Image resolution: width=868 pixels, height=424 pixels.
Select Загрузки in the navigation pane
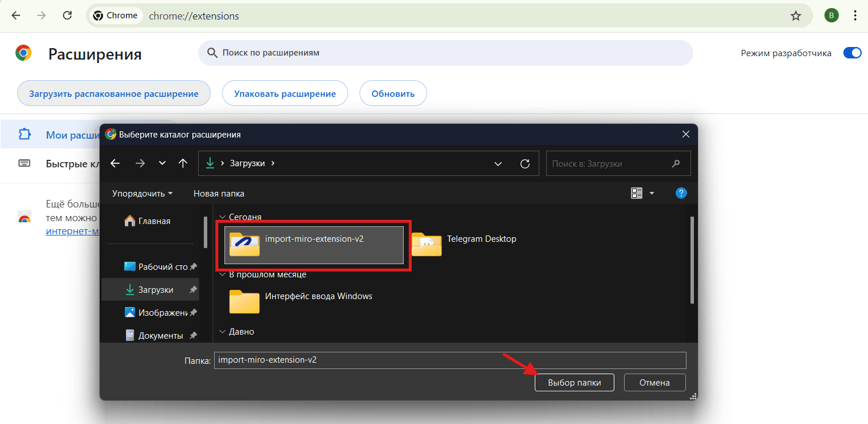(155, 290)
